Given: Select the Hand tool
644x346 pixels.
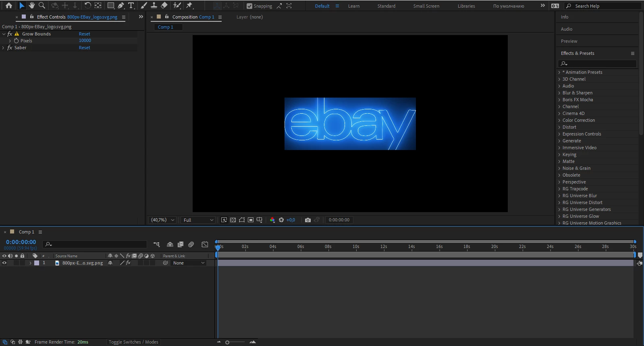Looking at the screenshot, I should click(x=31, y=6).
